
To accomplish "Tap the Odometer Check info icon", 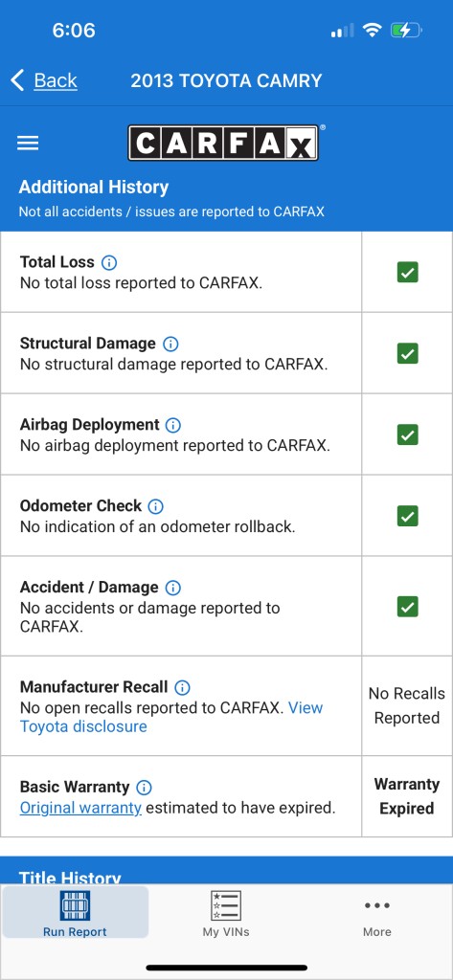I will click(155, 506).
